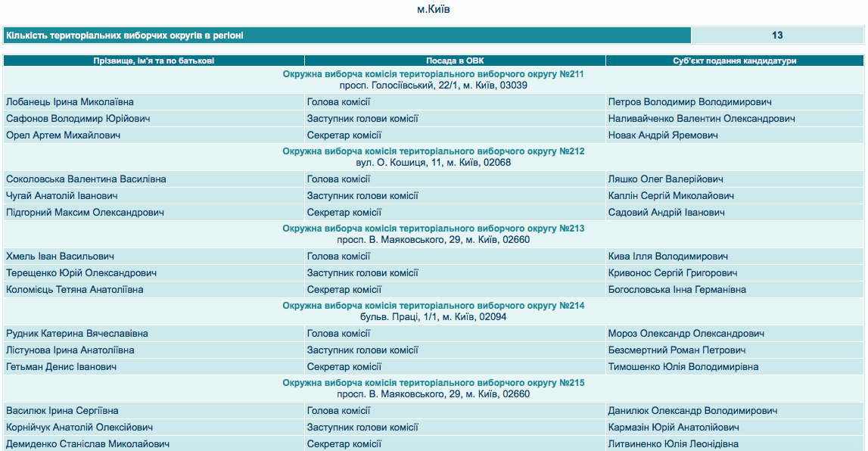Screen dimensions: 868x451
Task: Click the name Хмель Іван Васильович
Action: coord(60,257)
